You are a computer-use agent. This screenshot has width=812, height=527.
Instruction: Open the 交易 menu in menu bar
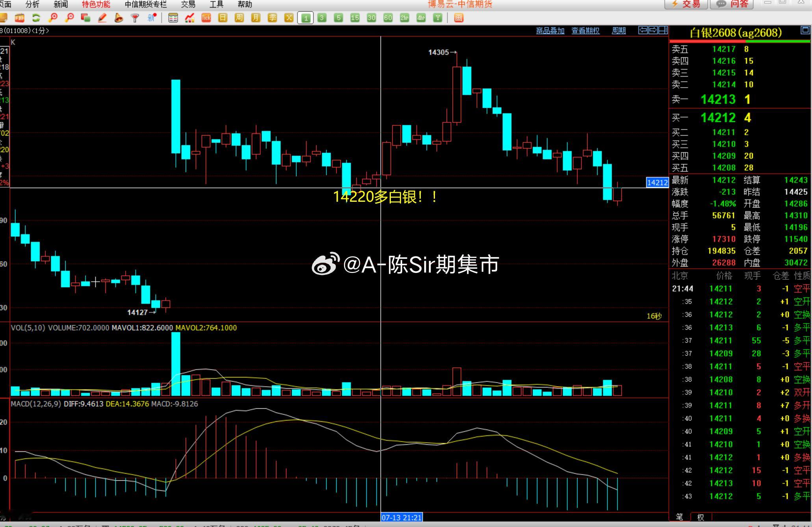pyautogui.click(x=188, y=4)
